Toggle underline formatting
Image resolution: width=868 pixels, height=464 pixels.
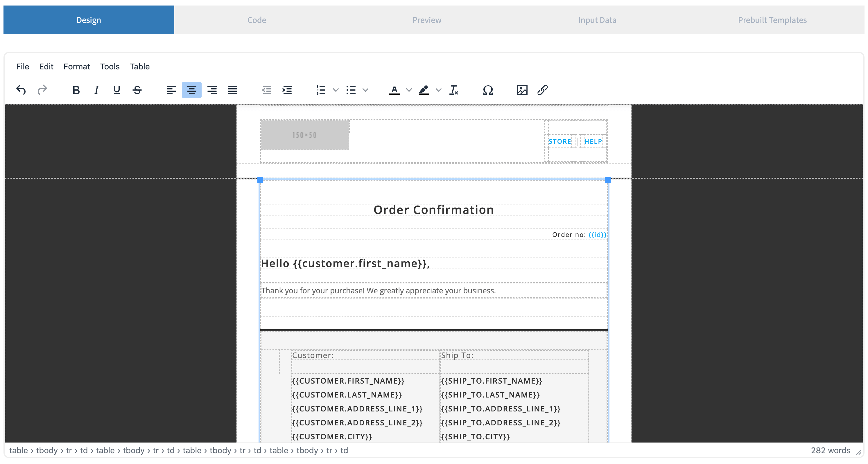click(116, 90)
